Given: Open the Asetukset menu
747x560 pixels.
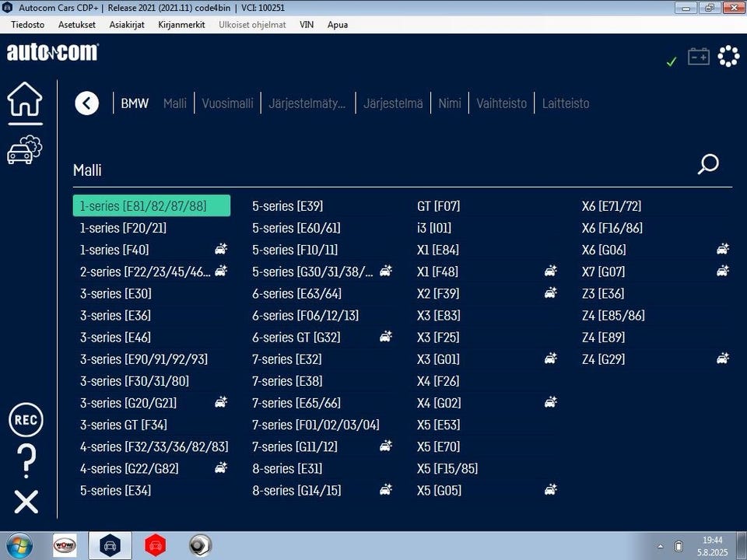Looking at the screenshot, I should point(77,25).
